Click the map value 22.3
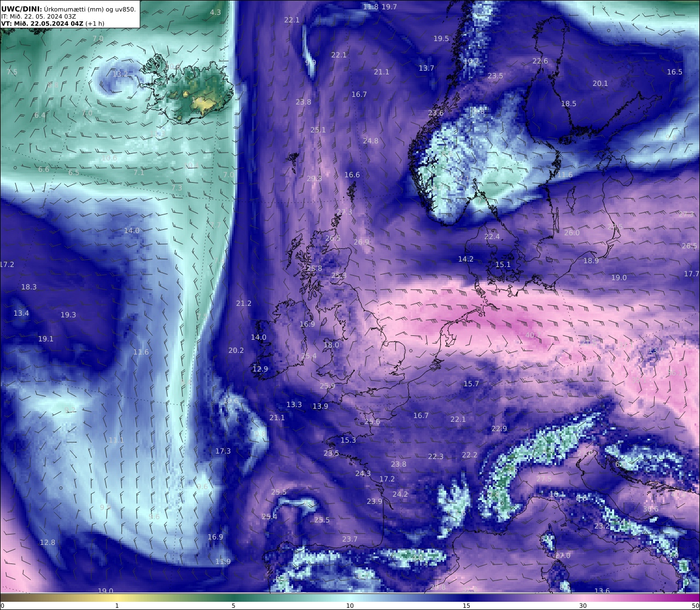This screenshot has width=700, height=610. [x=436, y=456]
